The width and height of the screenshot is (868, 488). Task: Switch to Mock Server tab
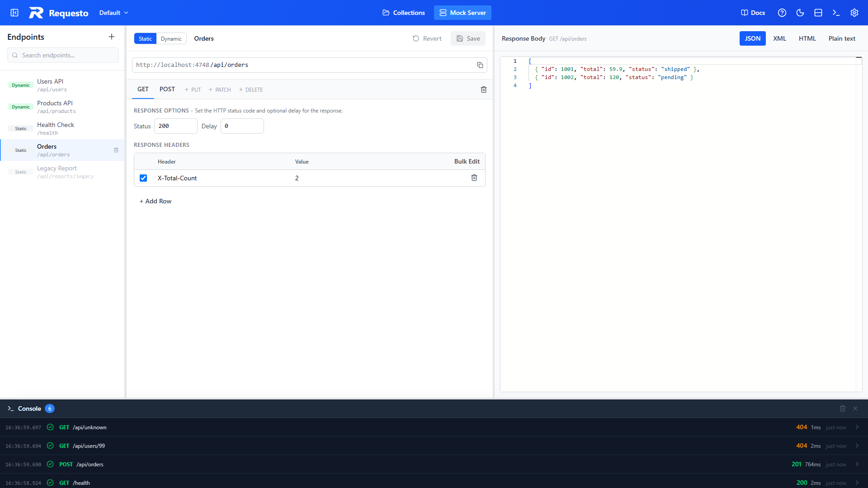click(x=462, y=13)
